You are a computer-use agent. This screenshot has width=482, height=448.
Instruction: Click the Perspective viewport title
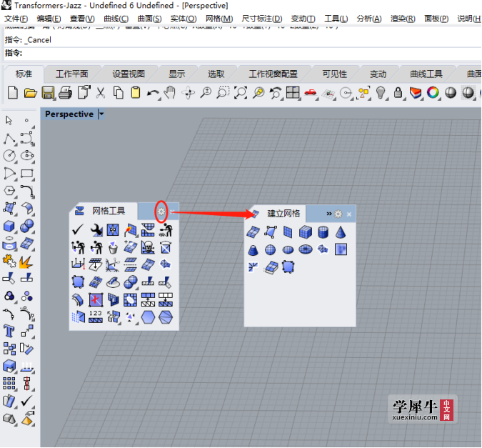pos(69,114)
